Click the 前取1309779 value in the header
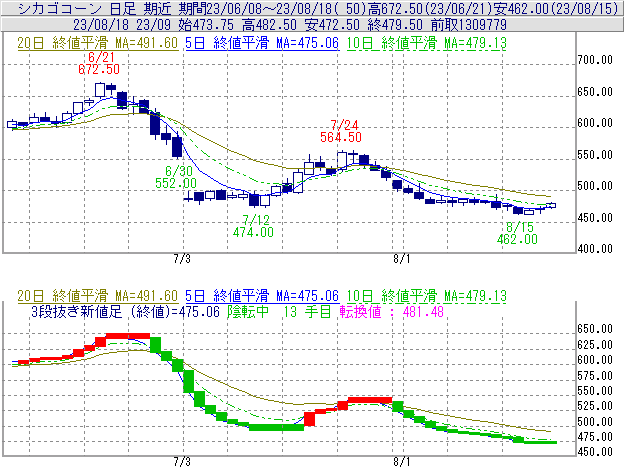The image size is (624, 475). (x=469, y=25)
